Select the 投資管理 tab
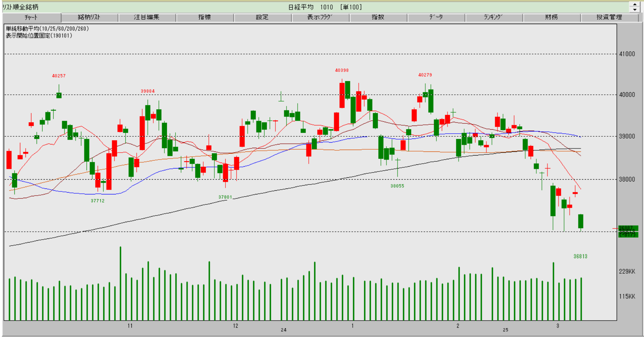This screenshot has width=644, height=337. (609, 17)
